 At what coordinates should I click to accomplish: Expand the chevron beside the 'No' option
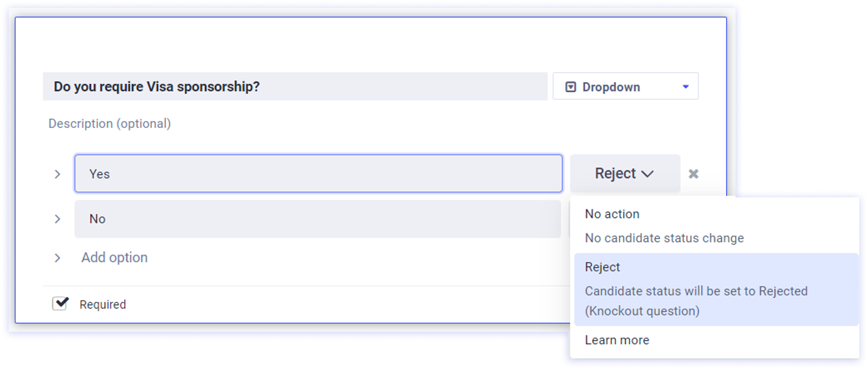pos(57,219)
